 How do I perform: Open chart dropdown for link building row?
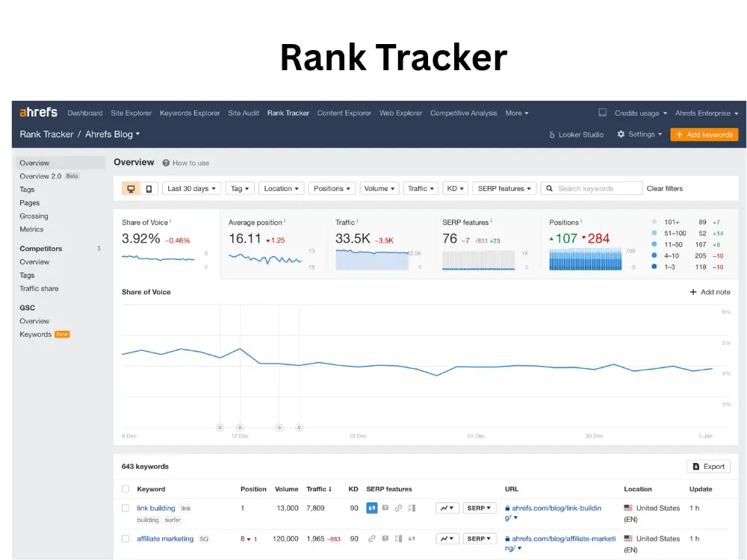click(447, 508)
